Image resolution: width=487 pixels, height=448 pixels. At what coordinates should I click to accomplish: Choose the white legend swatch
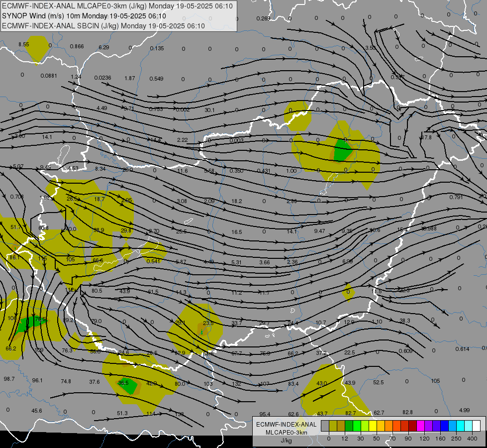coord(477,426)
